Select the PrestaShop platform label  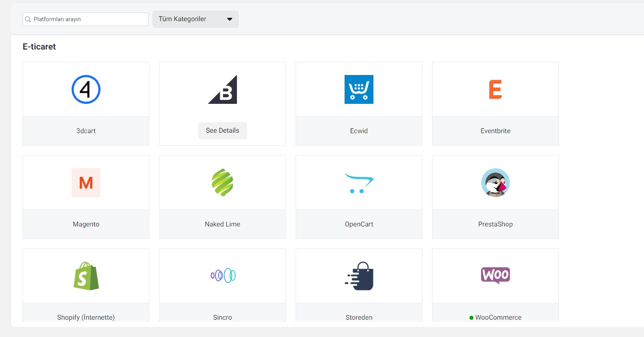pos(495,224)
